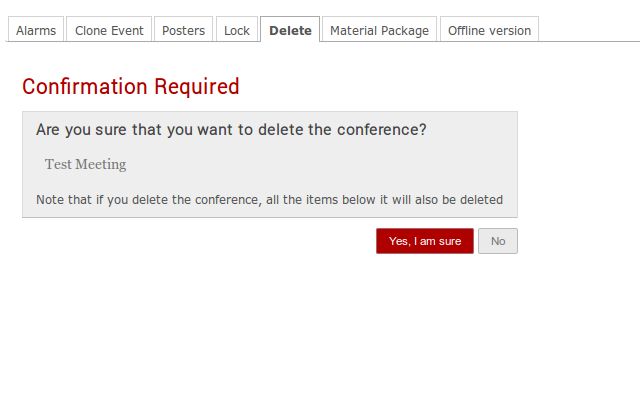Click the active Delete tab
The width and height of the screenshot is (640, 399).
tap(290, 30)
